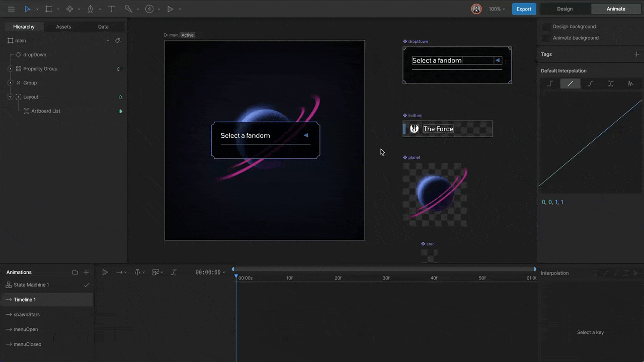Screen dimensions: 644x362
Task: Choose the Hold interpolation icon
Action: [550, 83]
